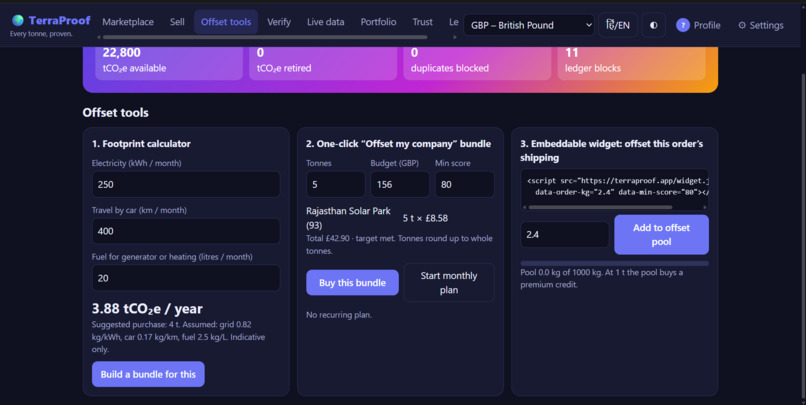The image size is (806, 405).
Task: Click the Budget (GBP) input field
Action: pyautogui.click(x=400, y=184)
